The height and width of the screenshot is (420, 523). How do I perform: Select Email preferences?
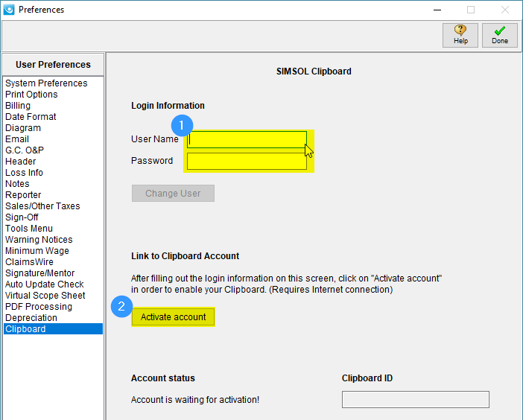point(53,139)
